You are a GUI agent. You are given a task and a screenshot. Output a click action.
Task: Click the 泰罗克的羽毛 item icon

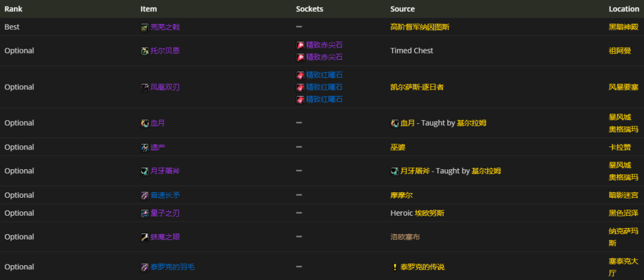[x=144, y=267]
